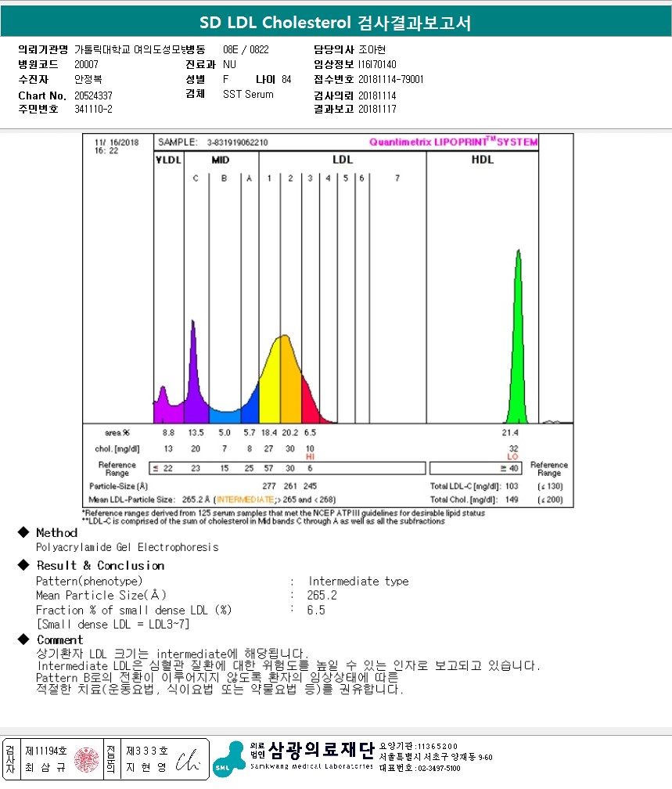Viewport: 672px width, 789px height.
Task: Select the Chart No. value 20524337
Action: 93,95
